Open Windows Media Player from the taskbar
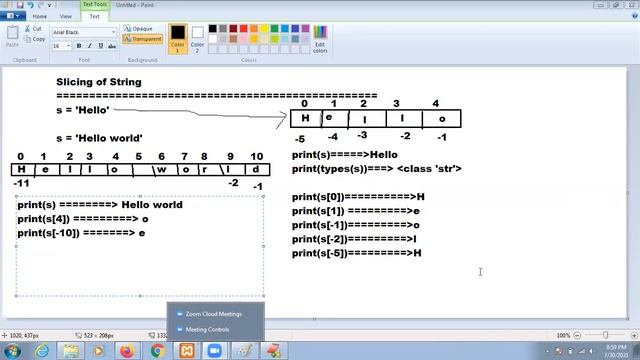The image size is (640, 360). (98, 351)
